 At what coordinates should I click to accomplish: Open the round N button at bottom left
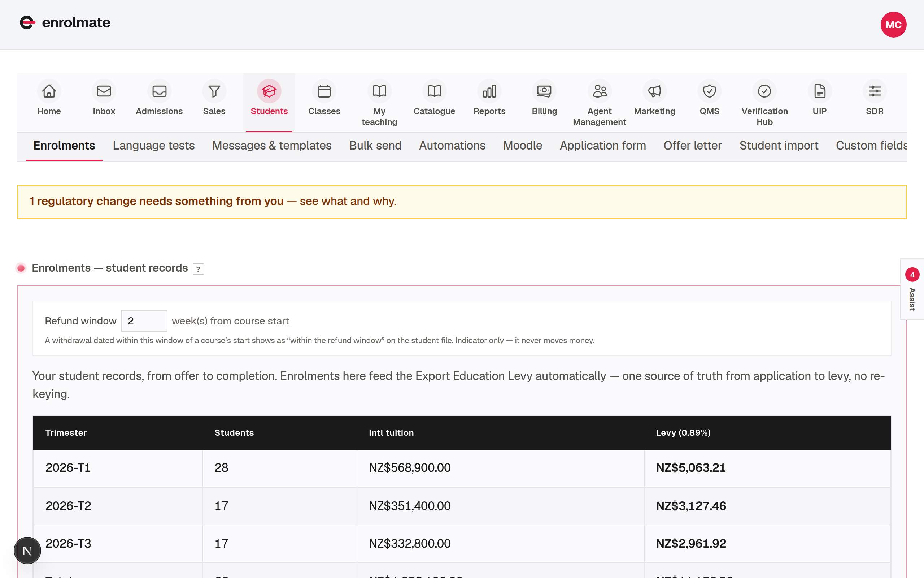click(27, 551)
